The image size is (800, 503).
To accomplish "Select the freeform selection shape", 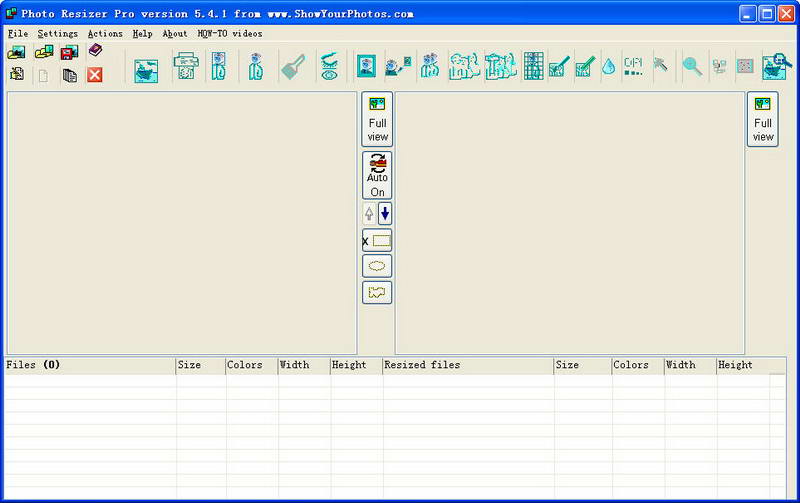I will [x=377, y=293].
